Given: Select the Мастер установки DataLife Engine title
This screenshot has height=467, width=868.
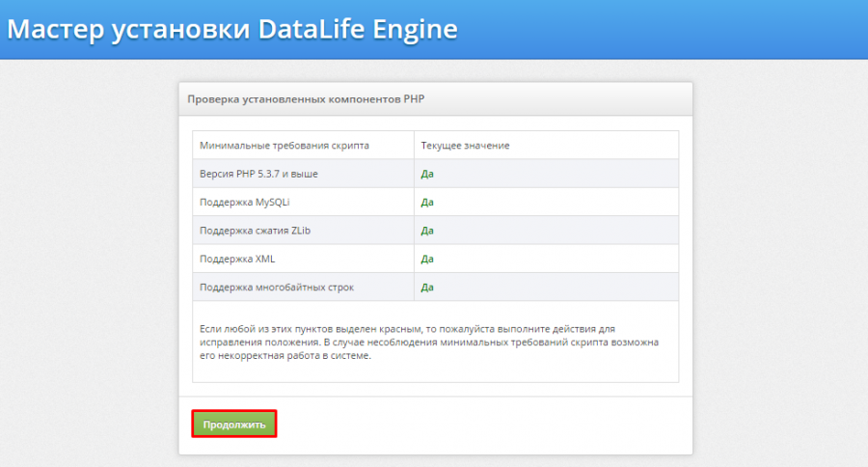Looking at the screenshot, I should click(x=231, y=29).
